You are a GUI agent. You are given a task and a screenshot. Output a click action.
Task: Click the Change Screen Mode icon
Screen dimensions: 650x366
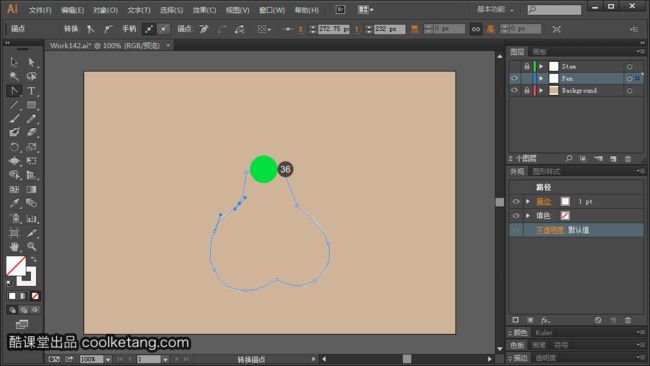coord(22,324)
